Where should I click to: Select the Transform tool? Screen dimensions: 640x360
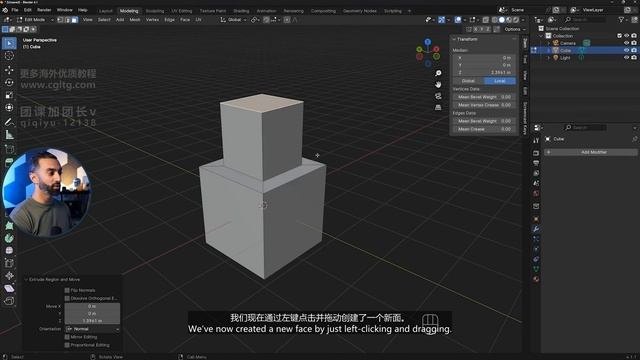point(9,108)
